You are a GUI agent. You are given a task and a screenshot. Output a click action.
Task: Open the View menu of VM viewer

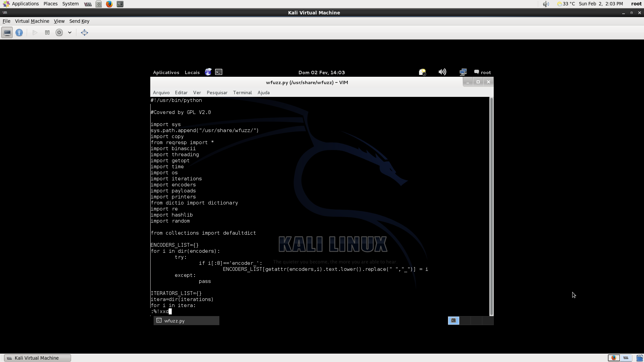pyautogui.click(x=59, y=21)
